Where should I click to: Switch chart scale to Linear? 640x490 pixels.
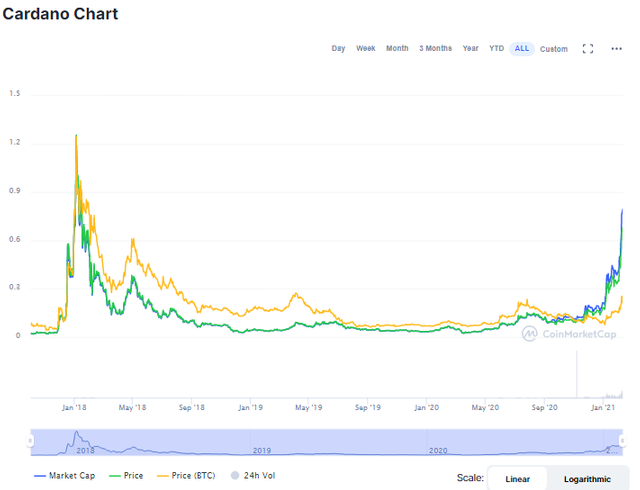pos(518,479)
